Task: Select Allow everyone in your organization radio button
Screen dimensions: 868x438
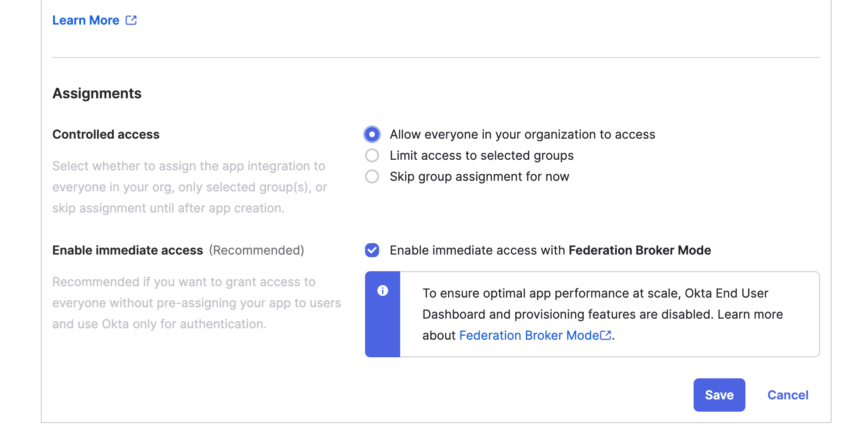Action: pyautogui.click(x=372, y=134)
